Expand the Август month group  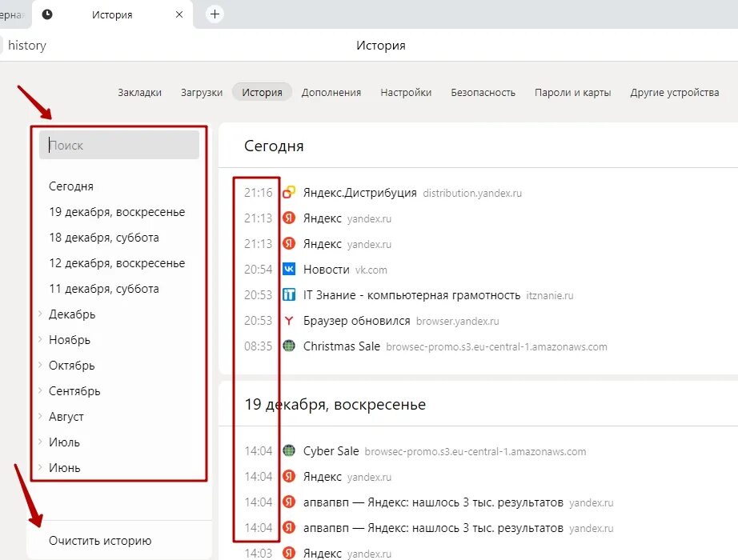(x=40, y=415)
